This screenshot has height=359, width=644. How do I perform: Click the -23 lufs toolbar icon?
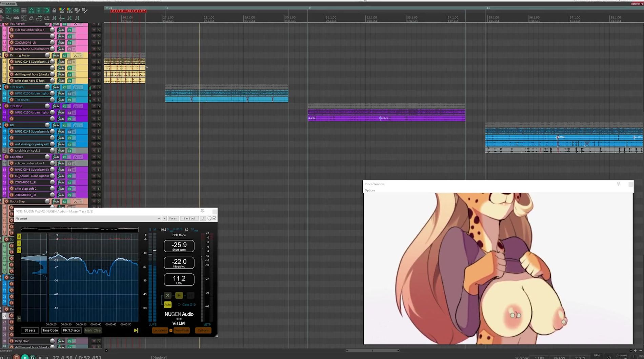(31, 18)
